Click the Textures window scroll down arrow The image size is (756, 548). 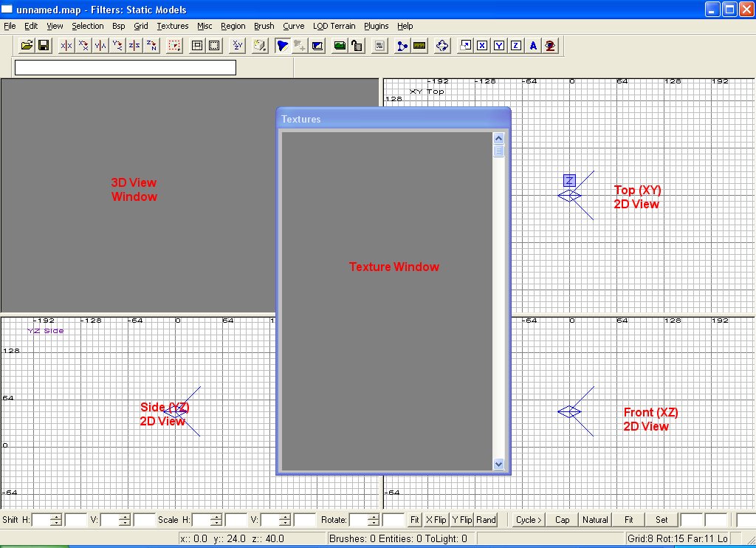[x=498, y=464]
